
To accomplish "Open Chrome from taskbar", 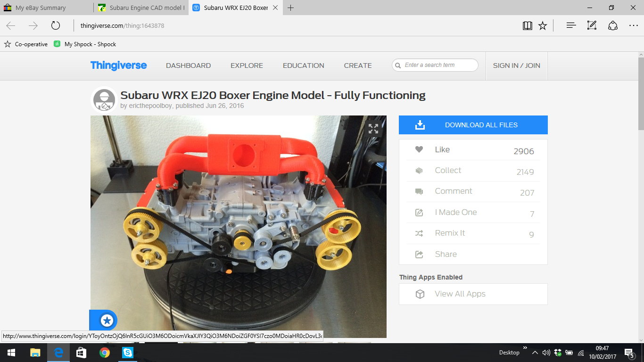I will pos(105,353).
